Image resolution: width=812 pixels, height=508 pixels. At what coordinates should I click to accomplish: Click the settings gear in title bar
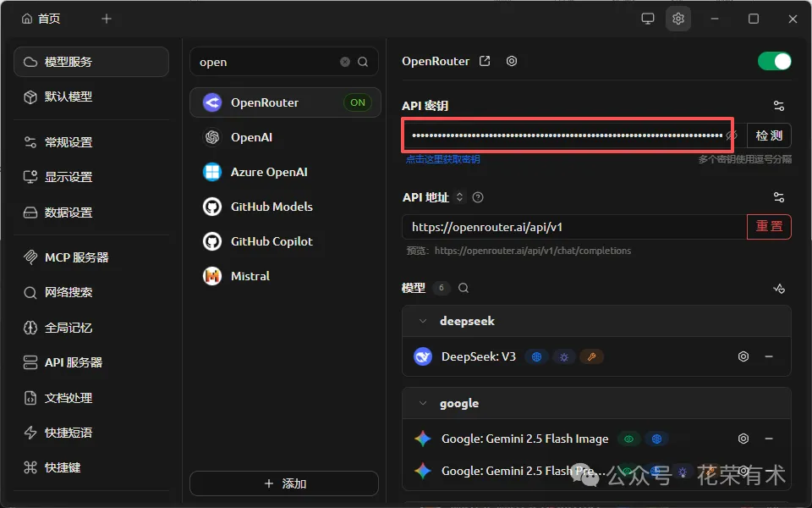[678, 19]
